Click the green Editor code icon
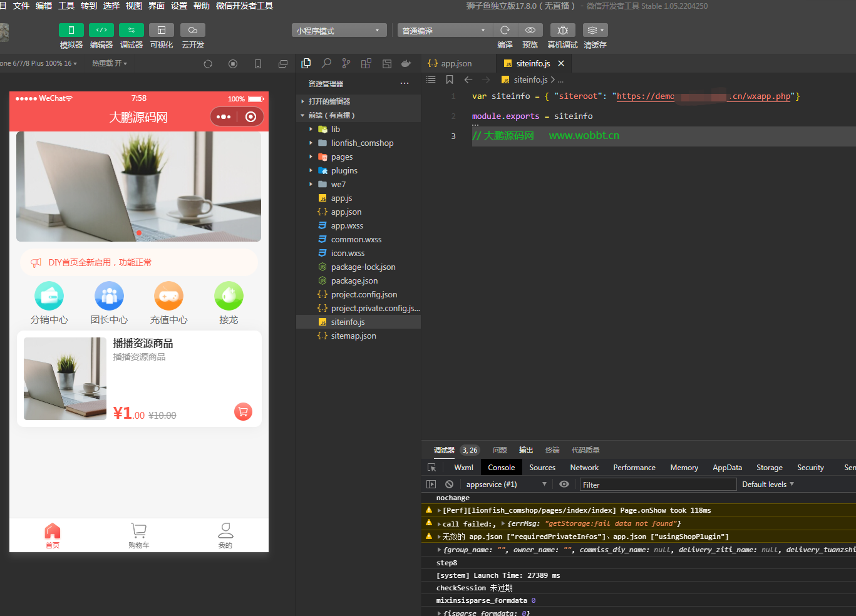 tap(101, 30)
